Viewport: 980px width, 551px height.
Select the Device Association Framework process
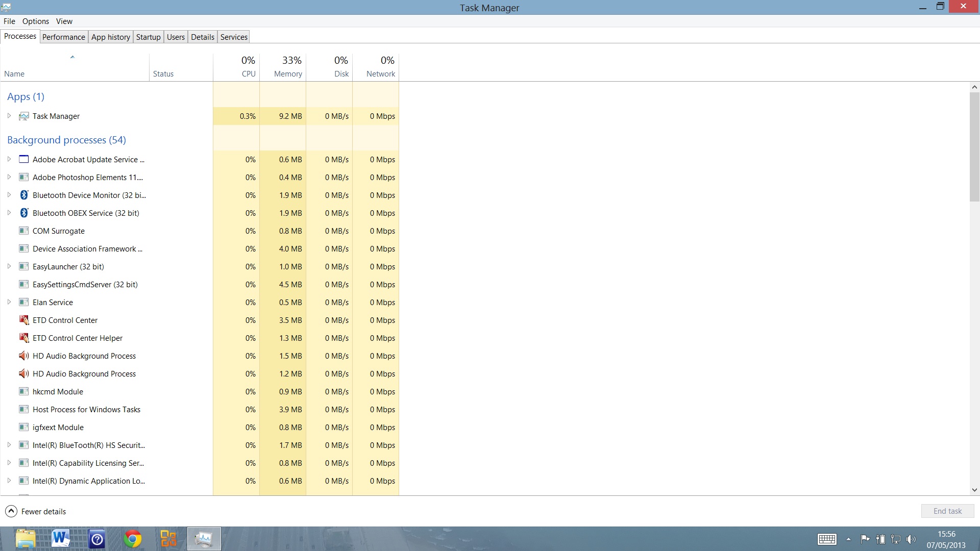point(200,248)
